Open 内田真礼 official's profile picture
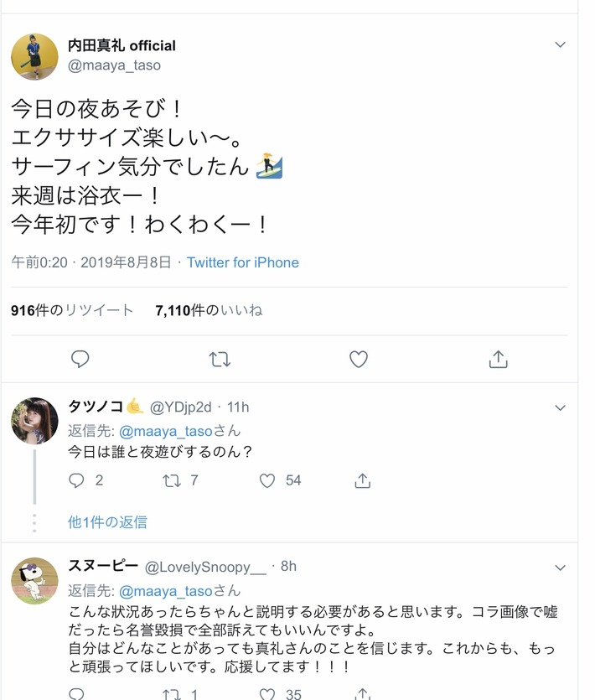This screenshot has height=700, width=595. [34, 54]
